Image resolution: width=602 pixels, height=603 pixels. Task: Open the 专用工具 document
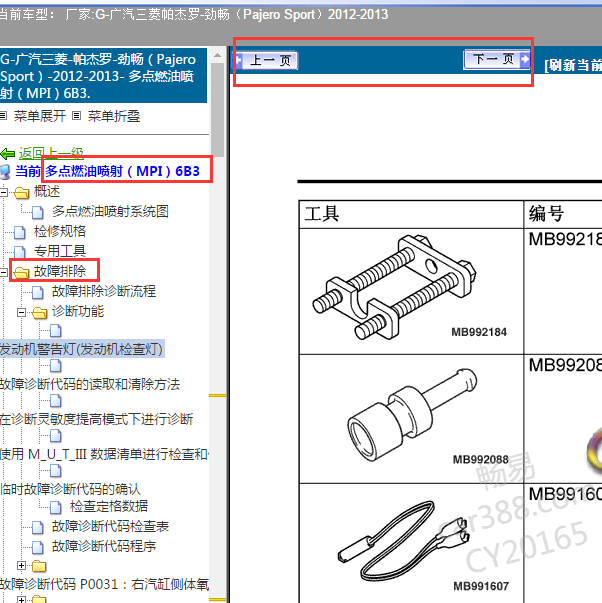click(60, 251)
